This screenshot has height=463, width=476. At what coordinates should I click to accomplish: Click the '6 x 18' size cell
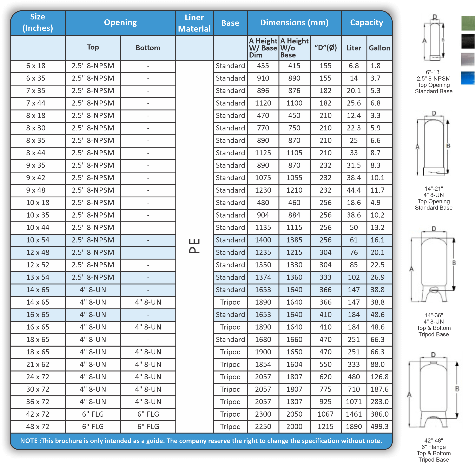38,66
